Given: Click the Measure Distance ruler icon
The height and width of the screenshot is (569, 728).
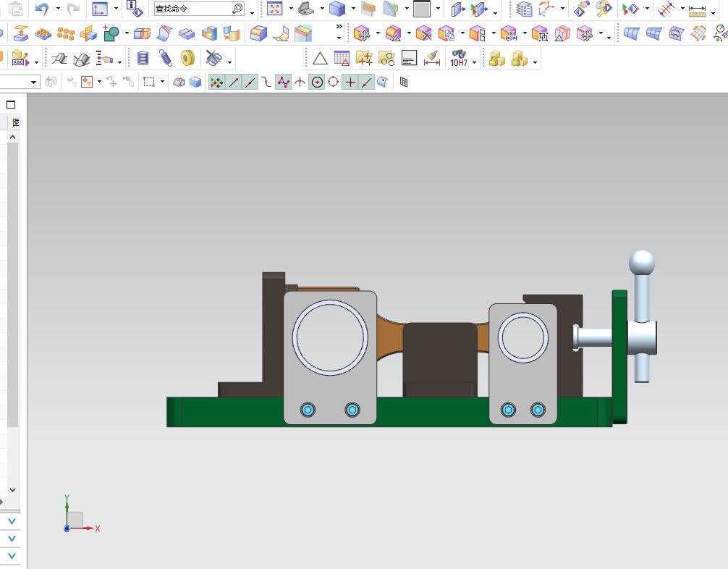Looking at the screenshot, I should tap(697, 9).
